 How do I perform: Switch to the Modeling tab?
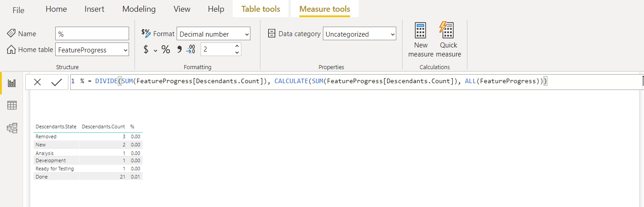coord(139,9)
